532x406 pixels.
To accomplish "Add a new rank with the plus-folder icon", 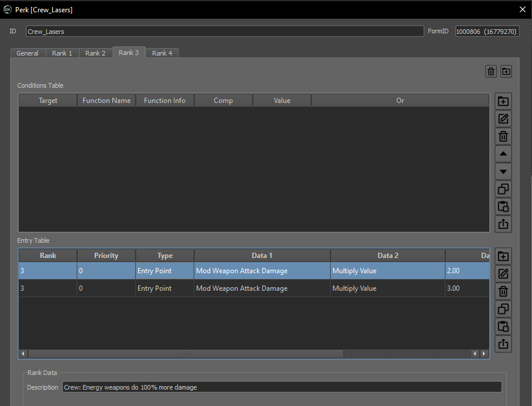I will coord(506,71).
